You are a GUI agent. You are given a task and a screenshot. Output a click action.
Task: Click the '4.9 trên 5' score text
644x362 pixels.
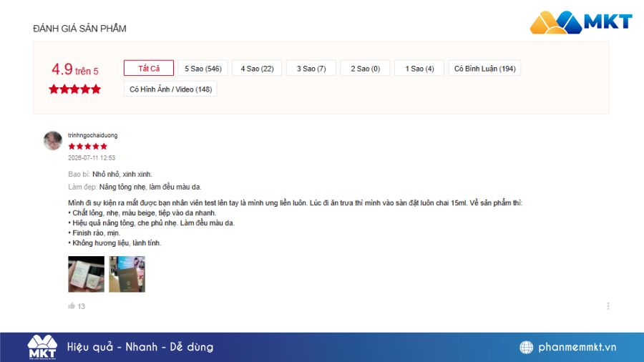point(74,69)
